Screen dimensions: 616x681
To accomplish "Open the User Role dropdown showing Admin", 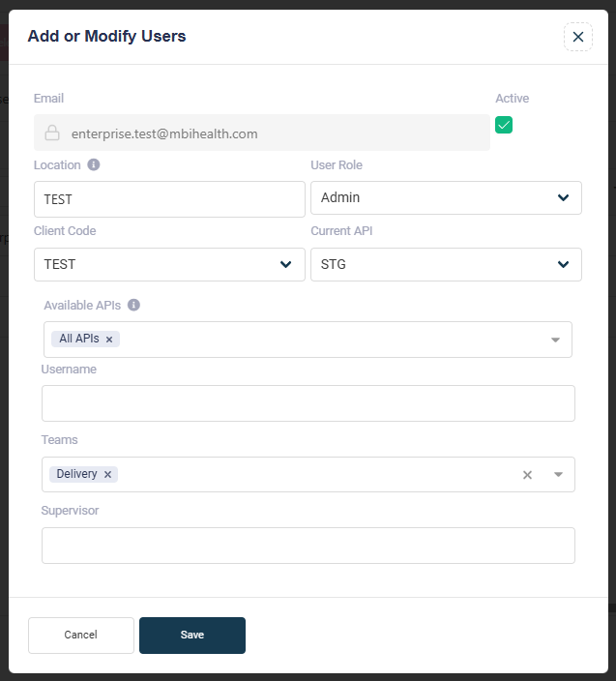I will [x=446, y=197].
